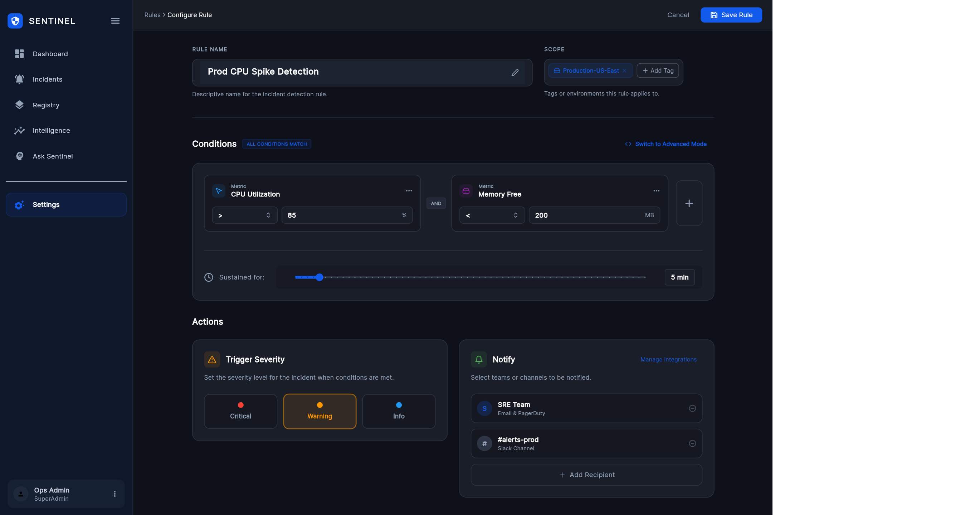Image resolution: width=980 pixels, height=515 pixels.
Task: Remove the Production-US-East tag with X
Action: [x=624, y=71]
